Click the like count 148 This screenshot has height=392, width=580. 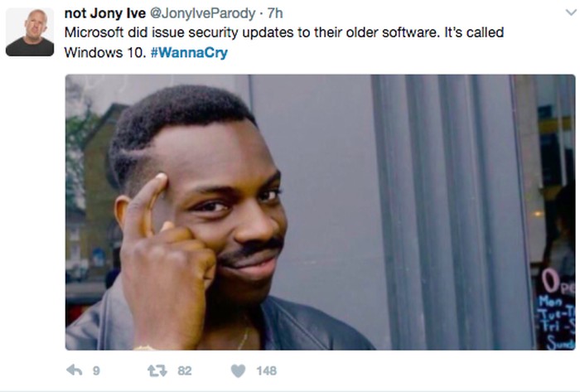point(266,370)
